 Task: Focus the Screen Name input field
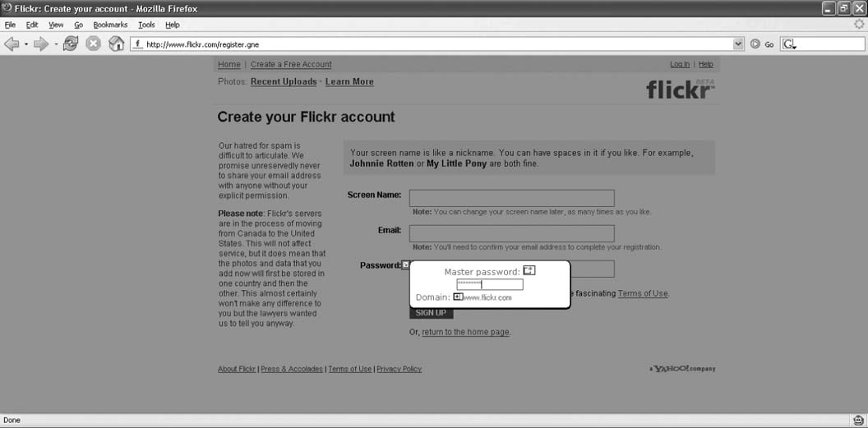511,198
